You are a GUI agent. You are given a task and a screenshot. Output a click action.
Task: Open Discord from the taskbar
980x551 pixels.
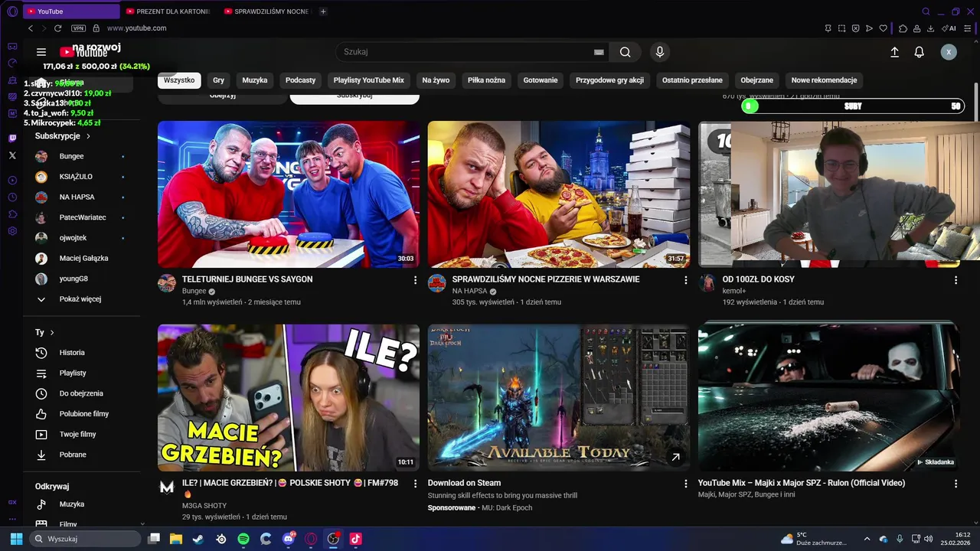coord(289,539)
